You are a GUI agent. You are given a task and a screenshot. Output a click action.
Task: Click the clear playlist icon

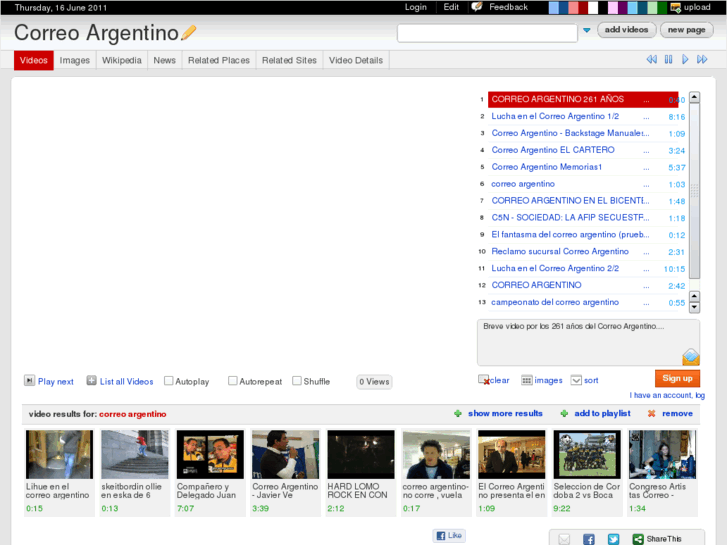[x=484, y=380]
